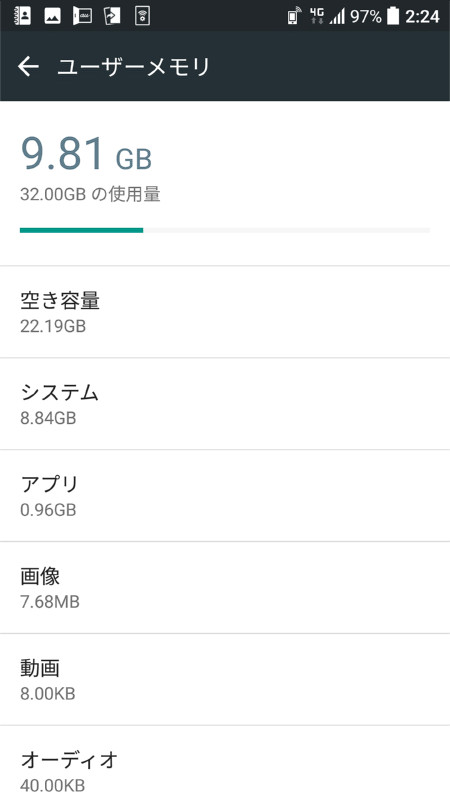Tap the battery icon in status bar
This screenshot has width=450, height=800.
(x=392, y=16)
